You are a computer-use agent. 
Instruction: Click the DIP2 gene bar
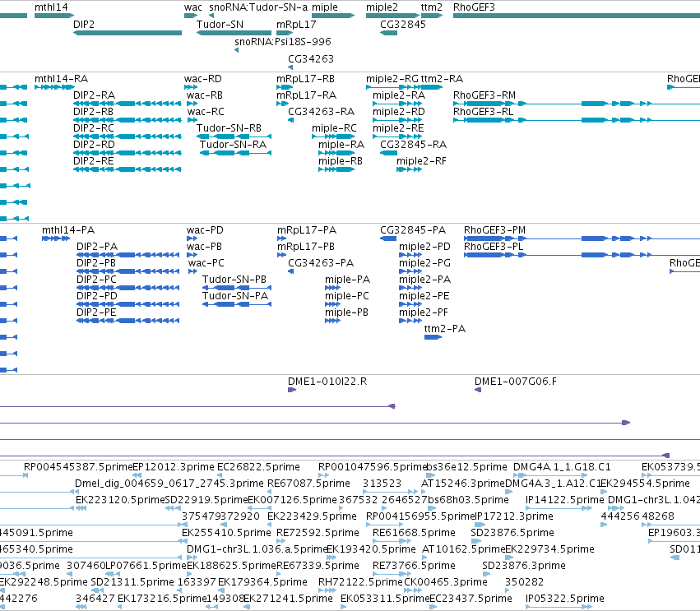[127, 33]
